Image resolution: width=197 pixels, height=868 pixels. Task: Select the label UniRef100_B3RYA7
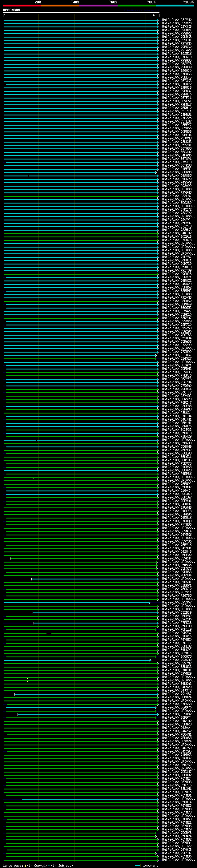coord(176,318)
